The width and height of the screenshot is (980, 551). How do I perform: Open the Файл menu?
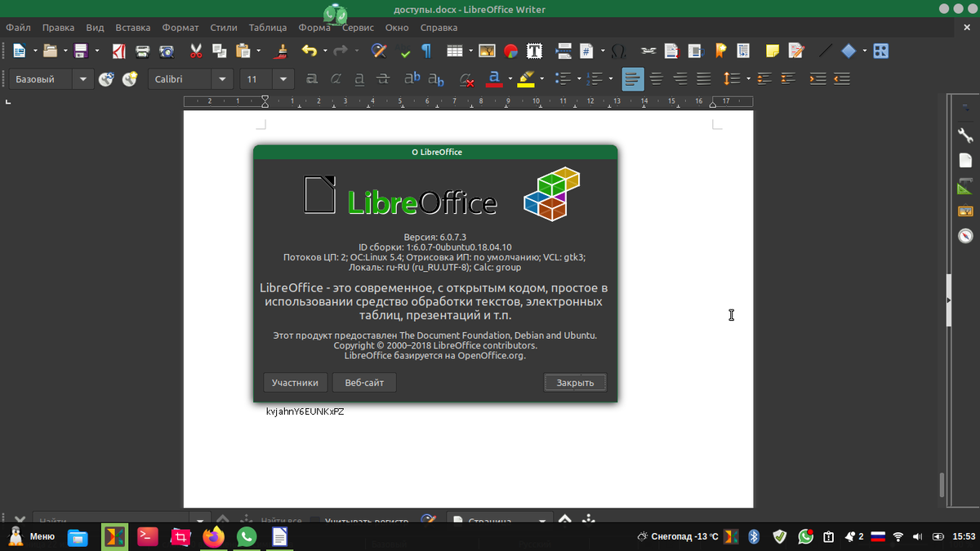tap(18, 28)
